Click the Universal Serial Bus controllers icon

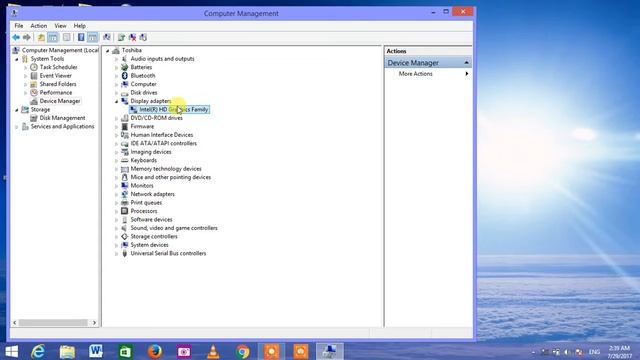[x=124, y=253]
